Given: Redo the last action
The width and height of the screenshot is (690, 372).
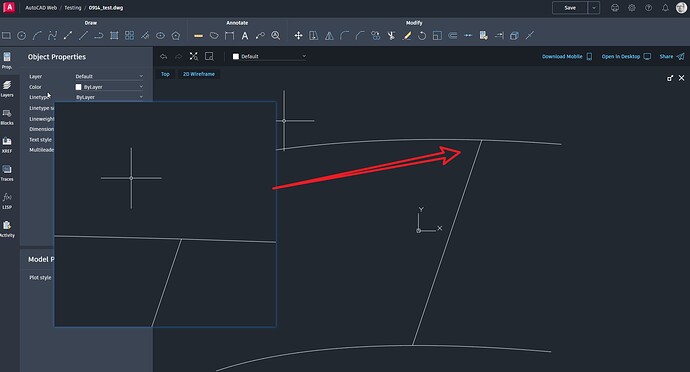Looking at the screenshot, I should (178, 56).
